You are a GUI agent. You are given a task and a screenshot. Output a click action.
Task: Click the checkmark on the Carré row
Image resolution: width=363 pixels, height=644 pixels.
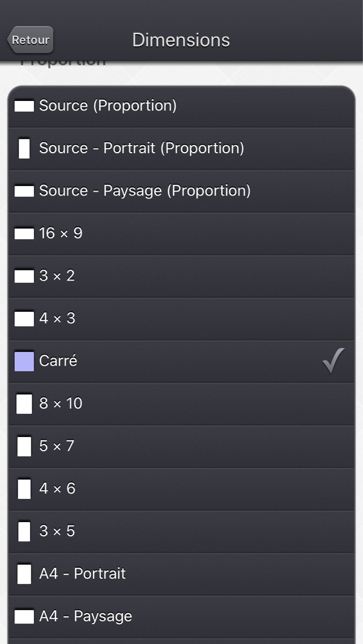click(x=334, y=361)
